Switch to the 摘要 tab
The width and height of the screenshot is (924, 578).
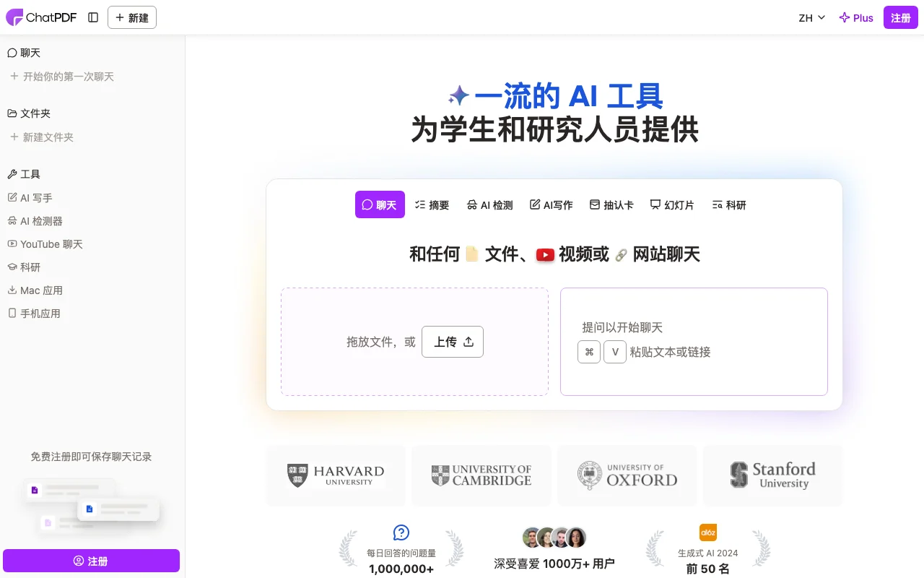pyautogui.click(x=432, y=205)
